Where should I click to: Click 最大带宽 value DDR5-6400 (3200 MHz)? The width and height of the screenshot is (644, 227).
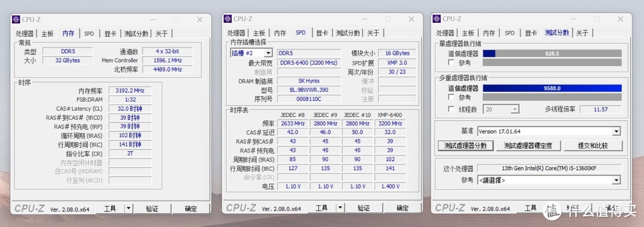point(309,63)
